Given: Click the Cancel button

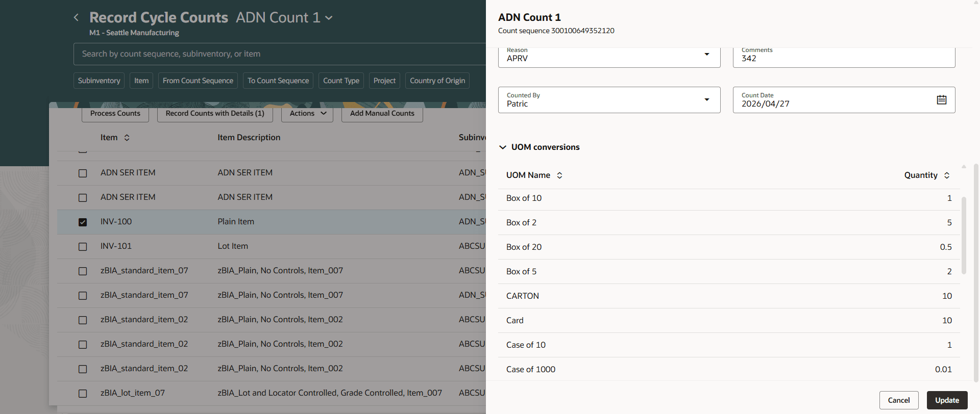Looking at the screenshot, I should point(899,400).
